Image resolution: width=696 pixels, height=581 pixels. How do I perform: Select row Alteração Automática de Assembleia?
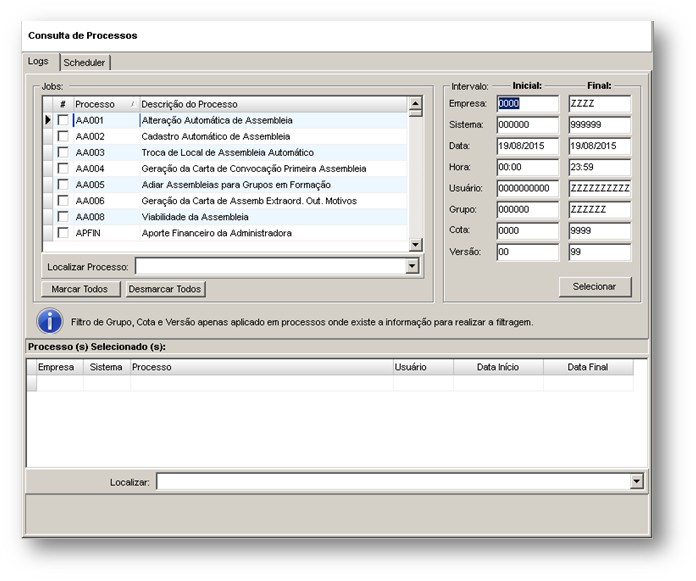tap(225, 120)
